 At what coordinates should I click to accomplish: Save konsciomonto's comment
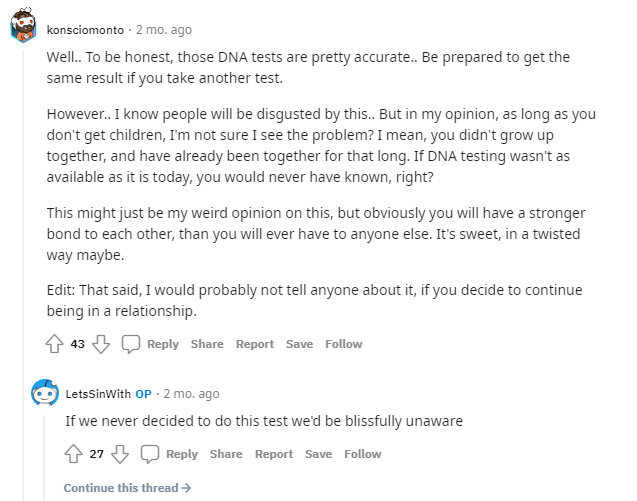[x=299, y=344]
